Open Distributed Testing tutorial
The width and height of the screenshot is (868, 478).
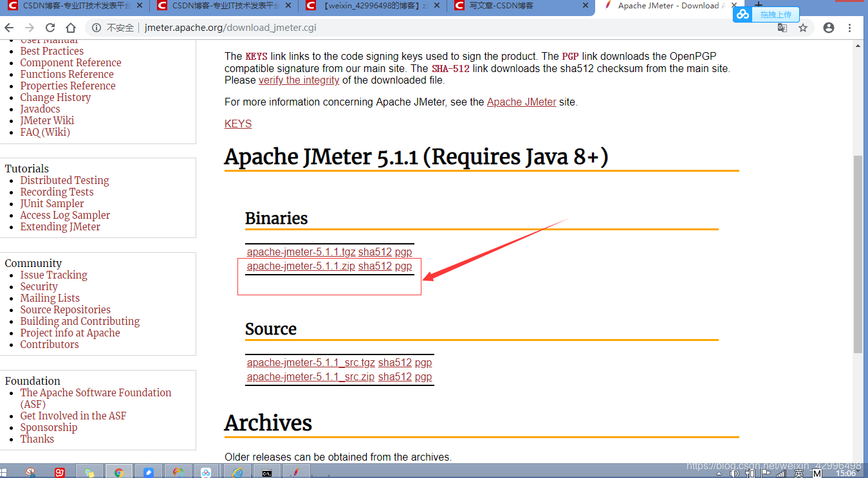click(65, 181)
